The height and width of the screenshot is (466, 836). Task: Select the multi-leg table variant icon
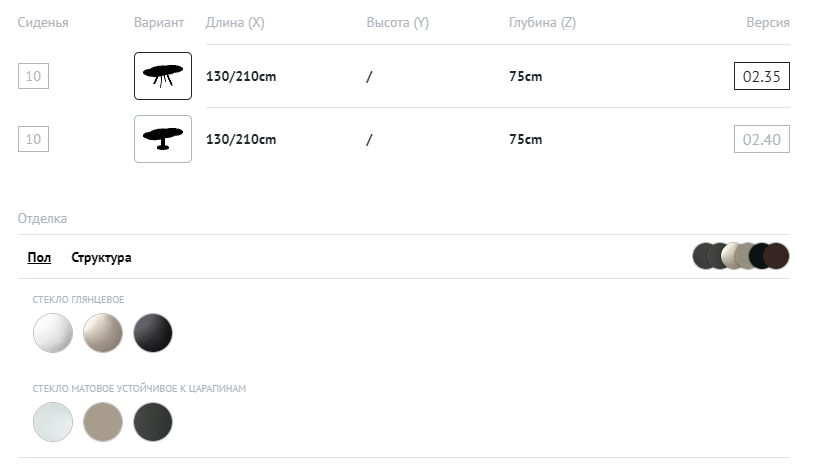click(163, 76)
